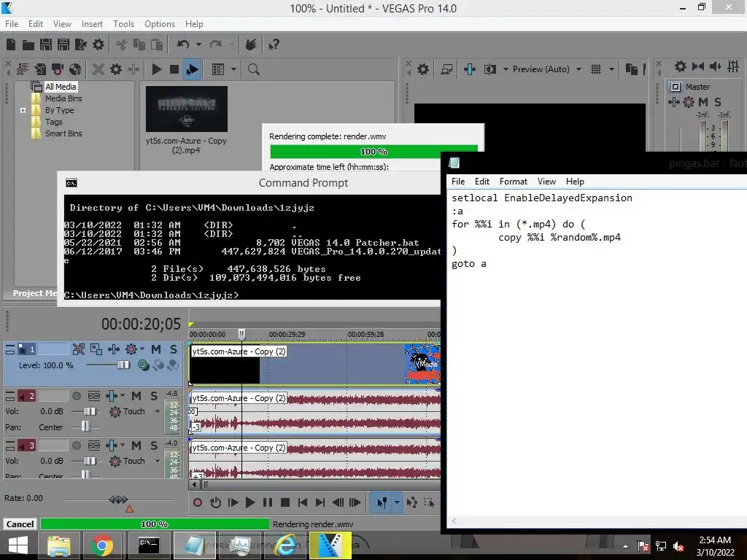
Task: Click the Import Media icon
Action: coord(41,69)
